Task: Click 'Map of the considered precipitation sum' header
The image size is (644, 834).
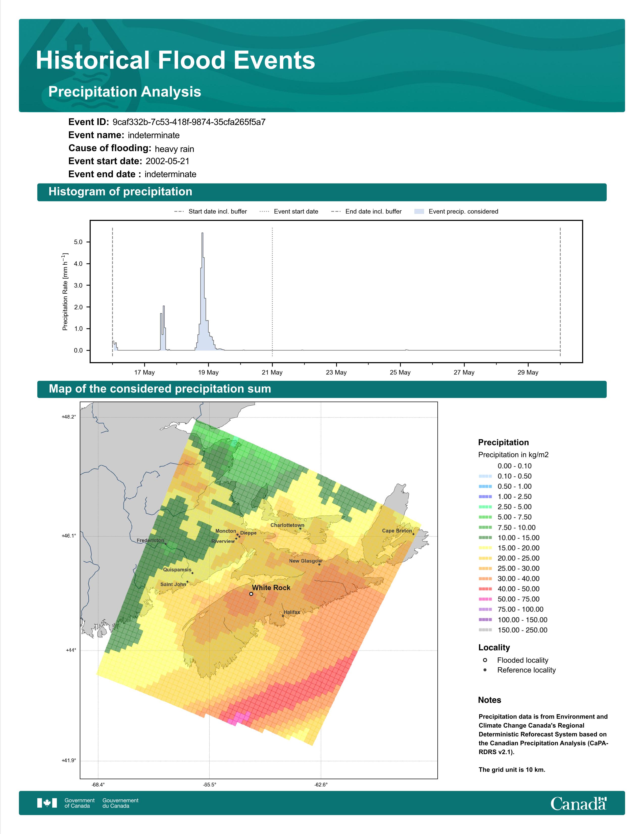Action: click(x=160, y=389)
